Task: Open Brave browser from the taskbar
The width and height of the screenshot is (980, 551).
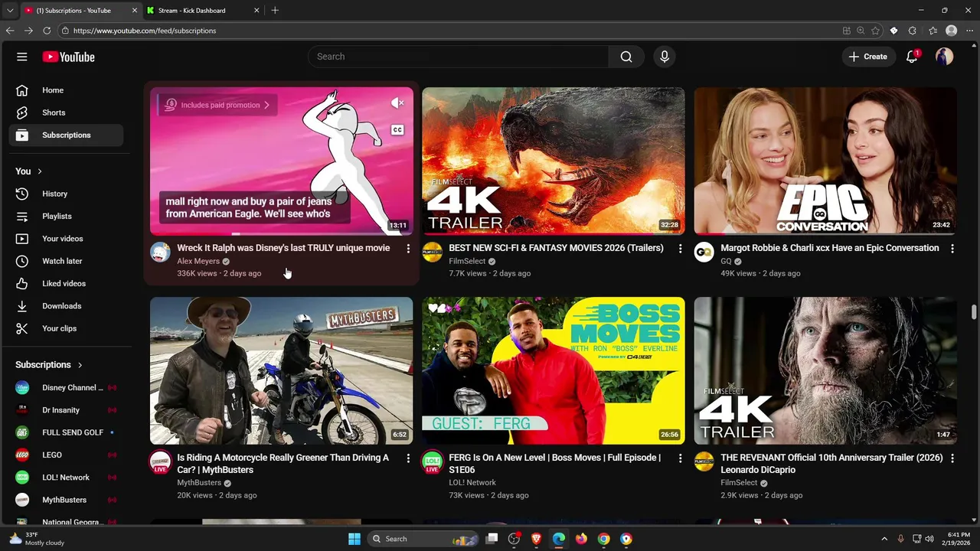Action: [x=537, y=539]
